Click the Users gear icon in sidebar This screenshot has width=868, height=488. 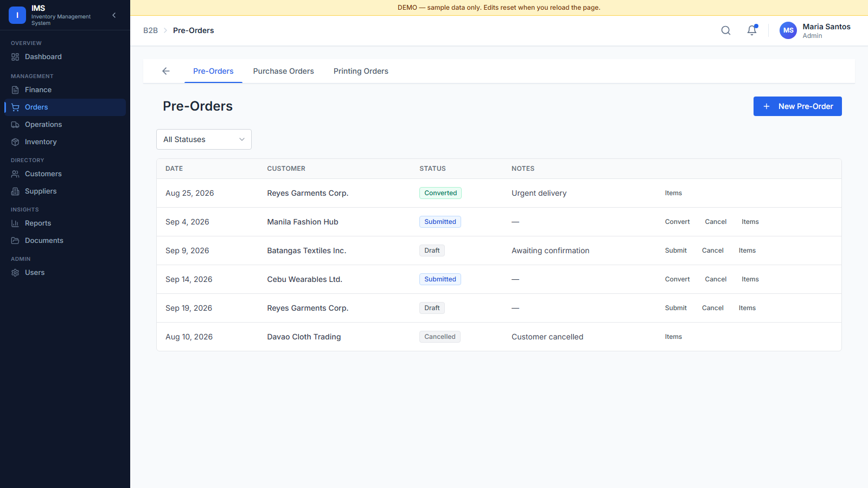[x=15, y=273]
